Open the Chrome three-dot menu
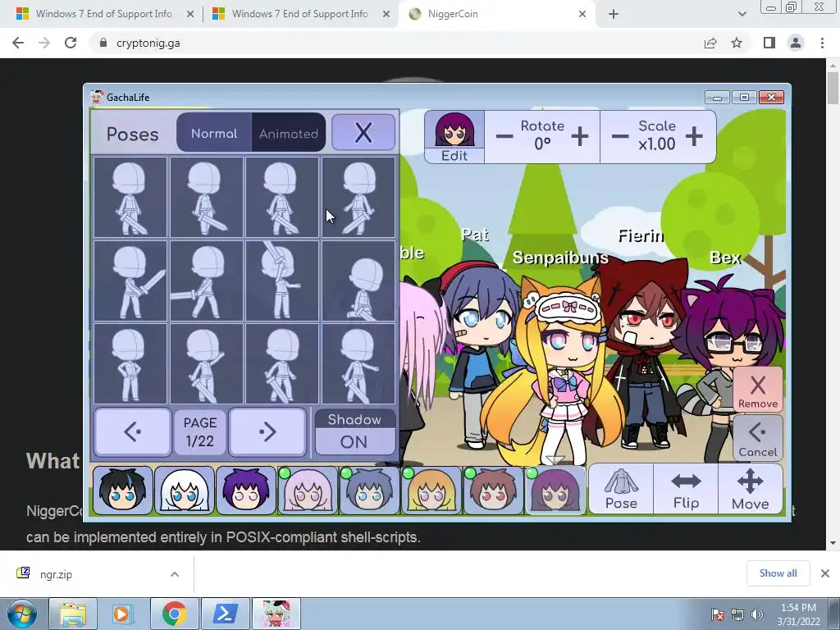 pyautogui.click(x=822, y=43)
